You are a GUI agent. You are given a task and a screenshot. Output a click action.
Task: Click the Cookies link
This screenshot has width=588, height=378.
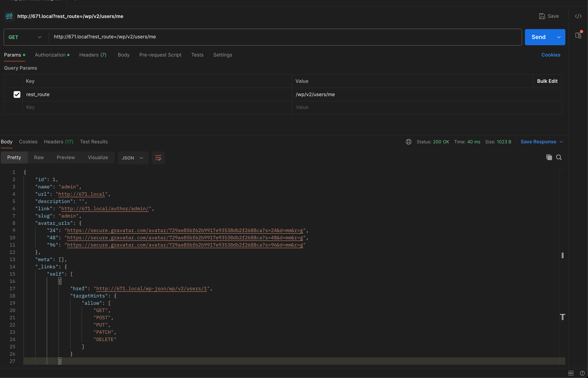click(x=551, y=55)
